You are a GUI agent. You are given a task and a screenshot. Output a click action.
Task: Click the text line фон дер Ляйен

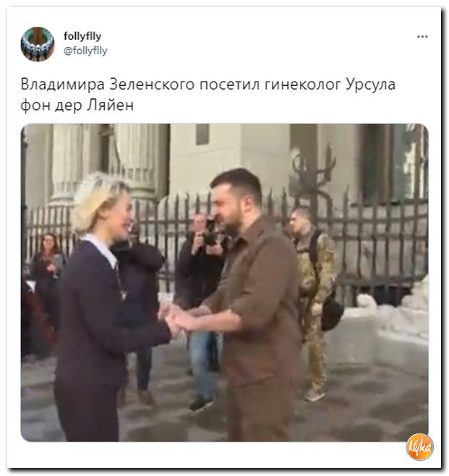[x=77, y=105]
